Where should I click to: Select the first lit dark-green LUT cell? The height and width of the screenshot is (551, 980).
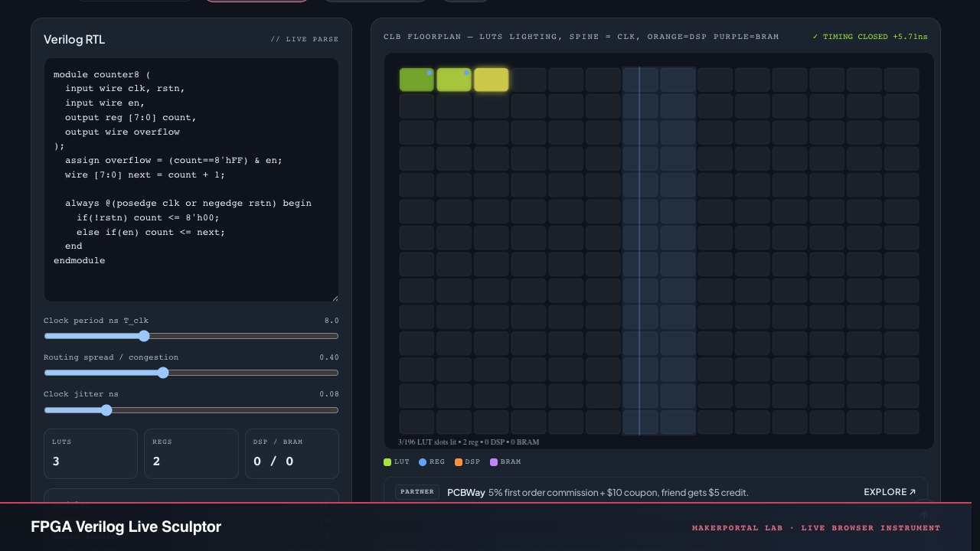pos(416,80)
